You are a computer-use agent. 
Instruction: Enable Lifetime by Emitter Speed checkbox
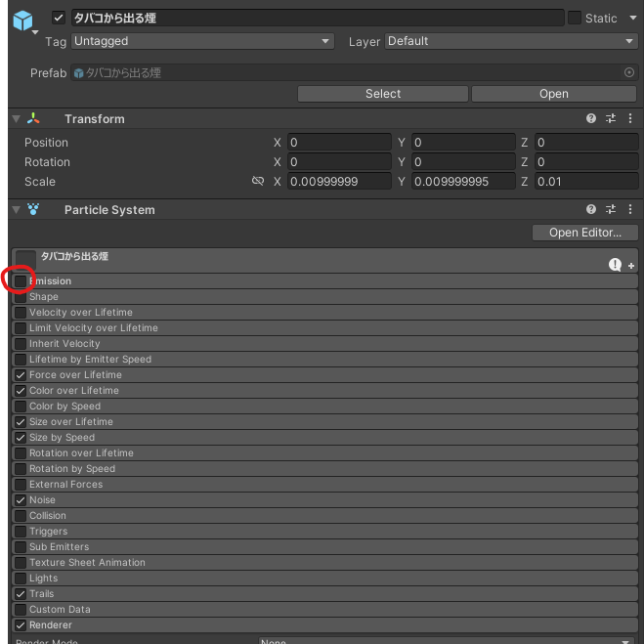tap(21, 359)
